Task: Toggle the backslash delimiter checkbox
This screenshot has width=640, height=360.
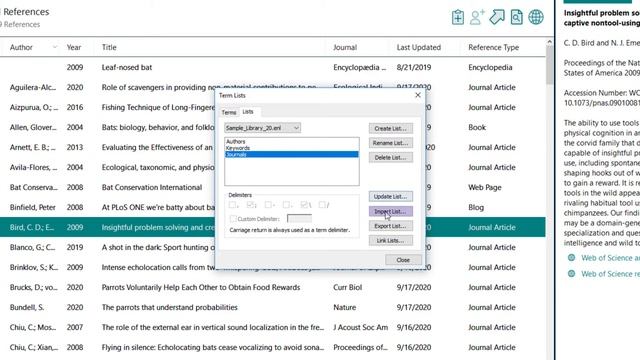Action: [x=304, y=204]
